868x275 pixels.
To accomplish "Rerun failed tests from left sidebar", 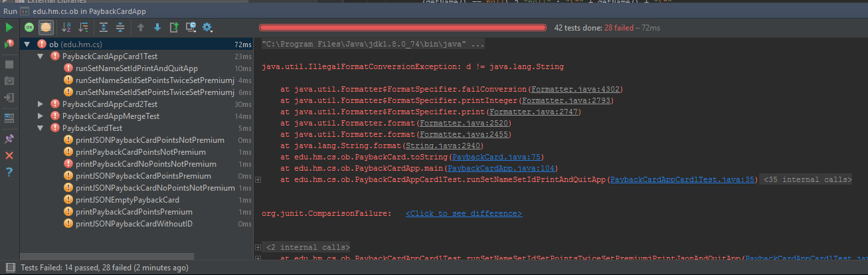I will click(x=9, y=45).
